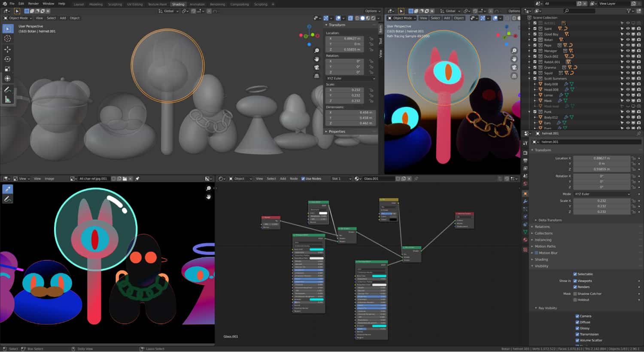The width and height of the screenshot is (644, 352).
Task: Select the Move tool in left toolbar
Action: (7, 49)
